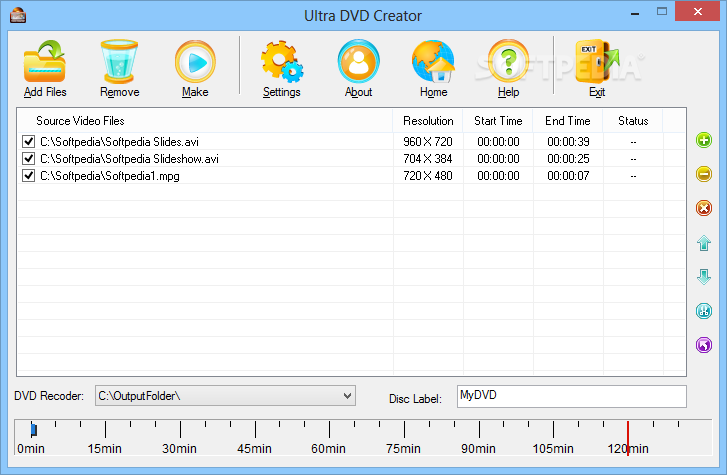Open the Help question mark icon
Screen dimensions: 727x475
(508, 62)
